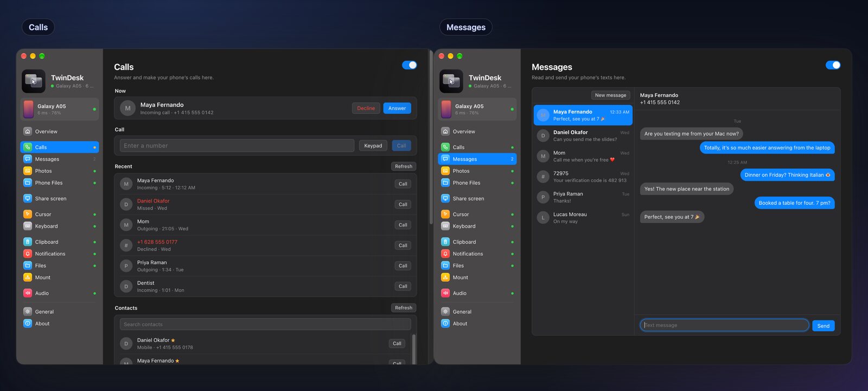
Task: Click message "Booked a table for four. 7 pm?"
Action: coord(794,203)
